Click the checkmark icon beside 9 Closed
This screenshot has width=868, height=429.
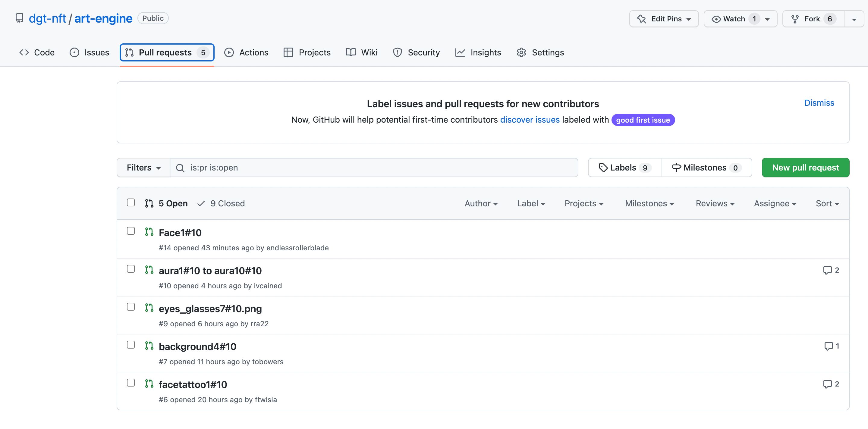201,203
